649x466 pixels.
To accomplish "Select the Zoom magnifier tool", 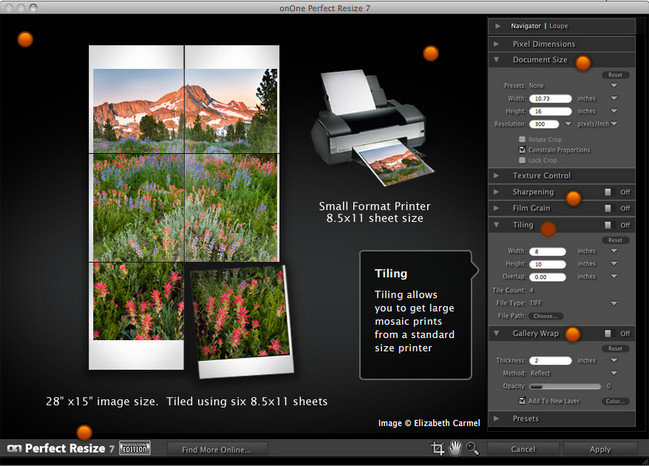I will pos(472,448).
